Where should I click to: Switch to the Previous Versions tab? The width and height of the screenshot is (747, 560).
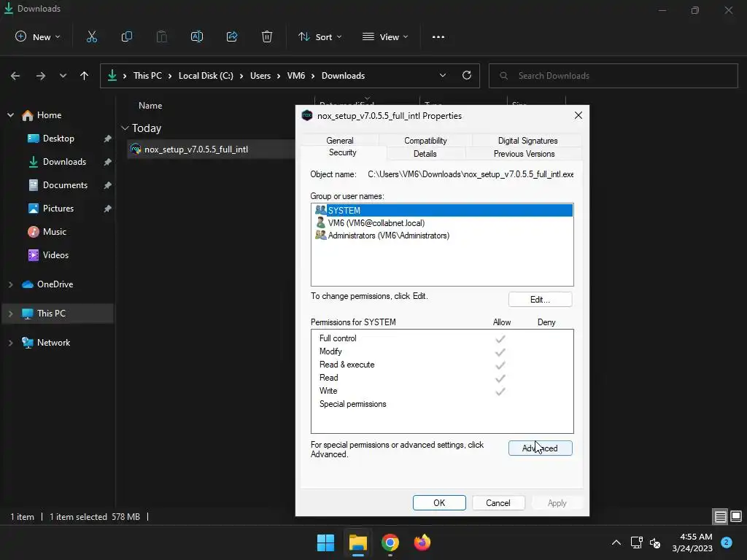(x=524, y=154)
